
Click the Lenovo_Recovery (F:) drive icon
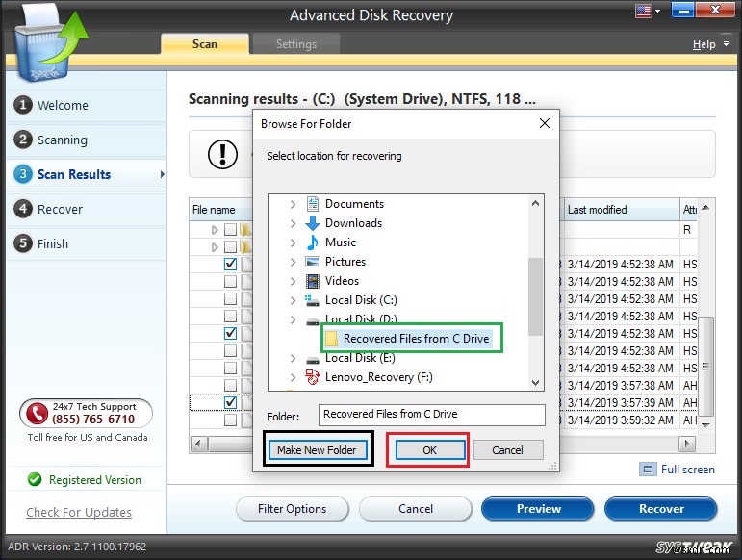coord(313,377)
